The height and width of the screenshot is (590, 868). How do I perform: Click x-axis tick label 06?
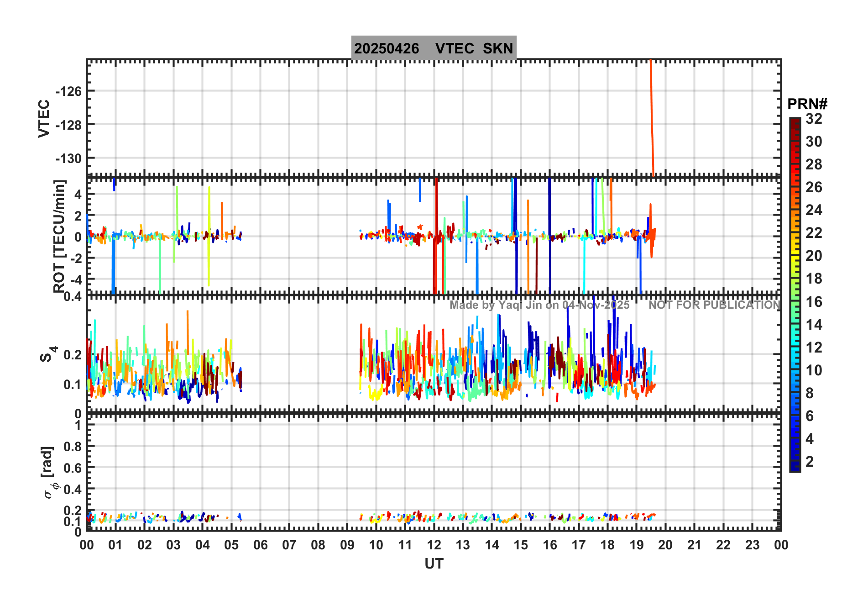[x=260, y=545]
